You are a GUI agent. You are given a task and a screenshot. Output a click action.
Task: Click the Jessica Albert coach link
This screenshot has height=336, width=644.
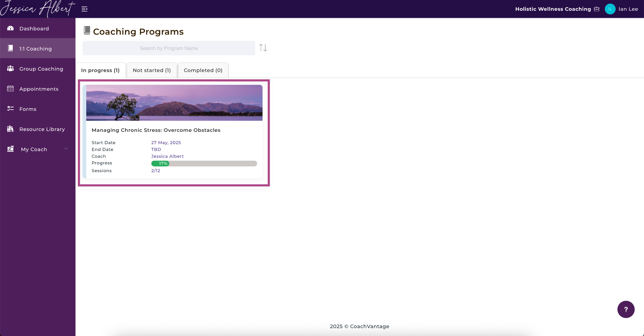click(x=167, y=156)
